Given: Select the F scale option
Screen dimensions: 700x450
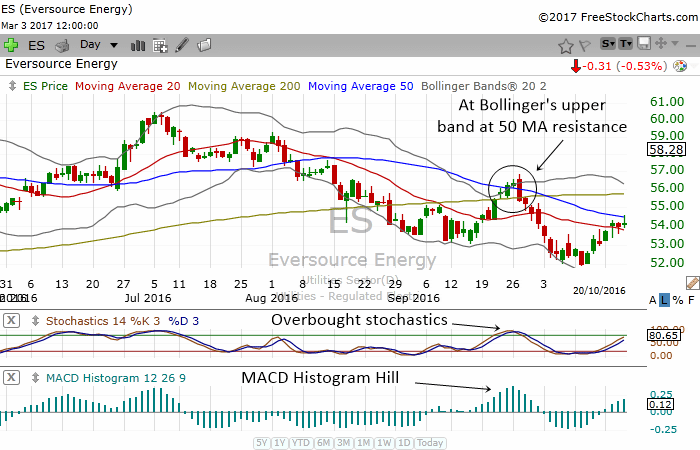Looking at the screenshot, I should pyautogui.click(x=692, y=300).
